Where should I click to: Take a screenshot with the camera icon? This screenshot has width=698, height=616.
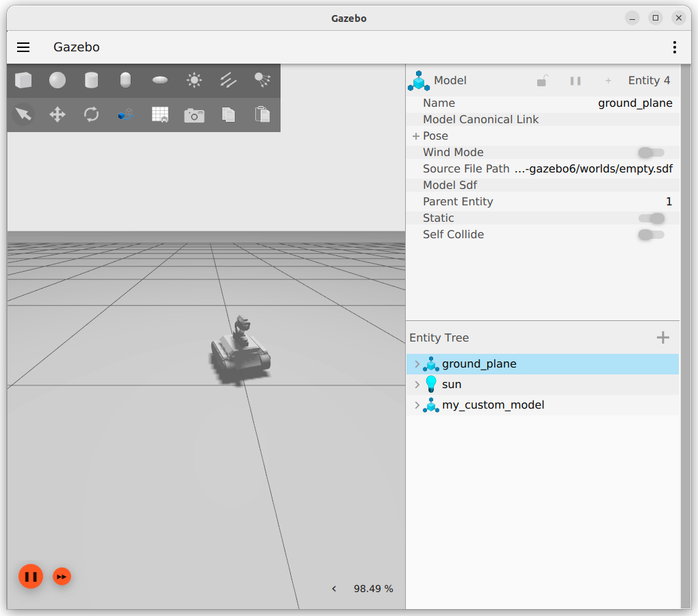(194, 115)
